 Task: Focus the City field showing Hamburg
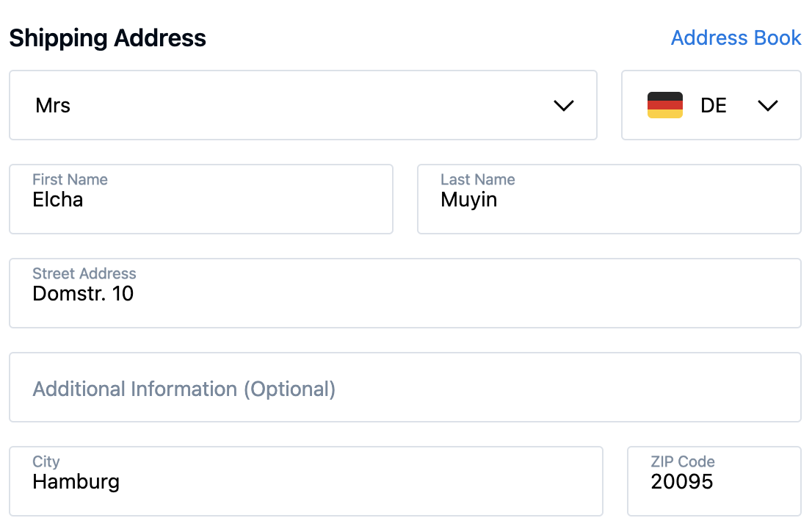(305, 482)
